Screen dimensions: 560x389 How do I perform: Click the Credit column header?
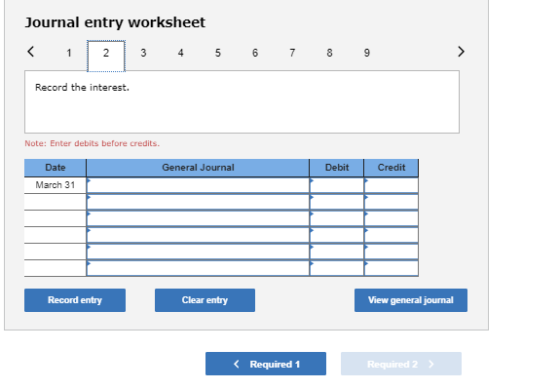pyautogui.click(x=391, y=168)
